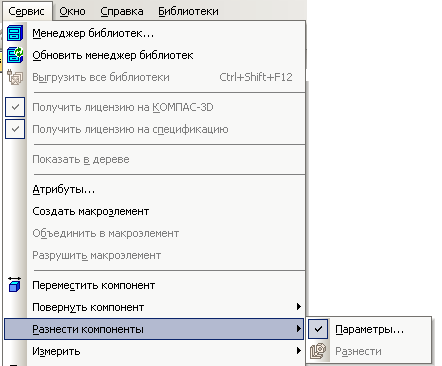442x366 pixels.
Task: Expand the Измерить submenu arrow
Action: 299,351
